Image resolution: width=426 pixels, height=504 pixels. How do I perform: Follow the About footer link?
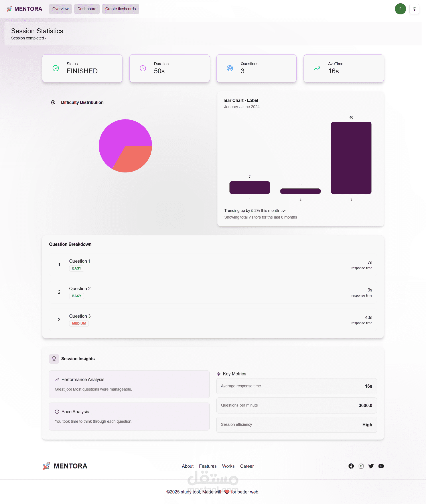click(x=187, y=466)
